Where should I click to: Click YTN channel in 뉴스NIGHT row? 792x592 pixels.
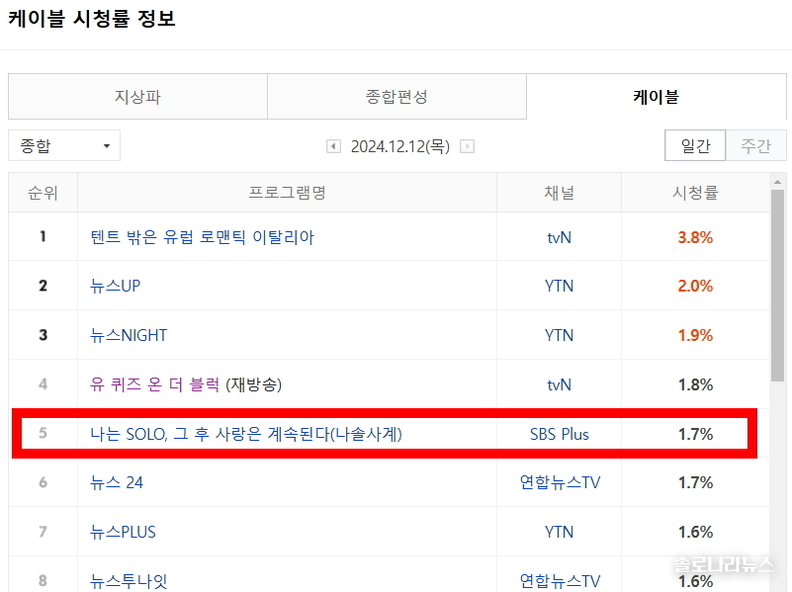coord(559,335)
